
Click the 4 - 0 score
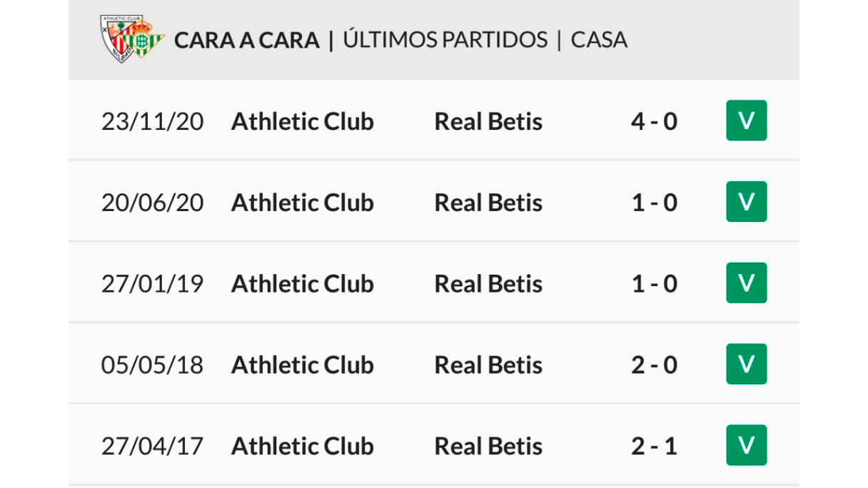(x=654, y=121)
